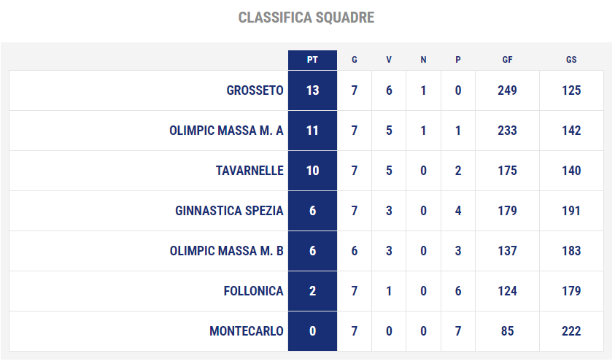Screen dimensions: 615x364
Task: Select Ginnastica Spezia's 191 goals conceded value
Action: (571, 211)
